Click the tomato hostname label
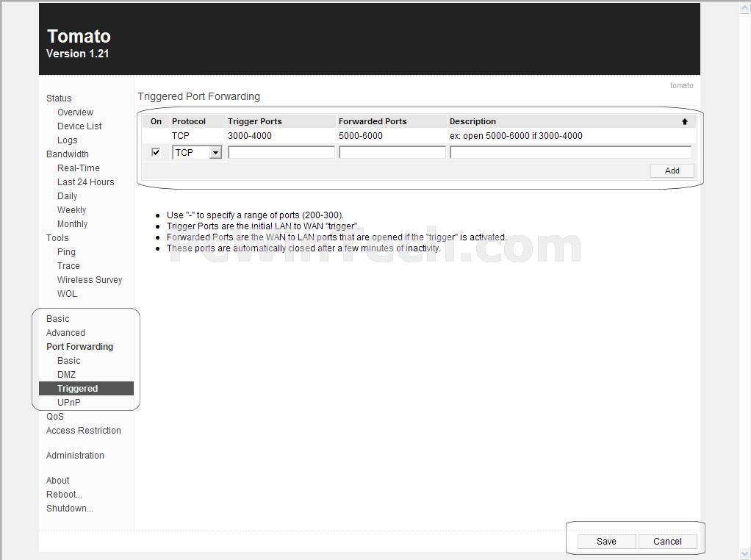The height and width of the screenshot is (560, 751). pos(681,85)
